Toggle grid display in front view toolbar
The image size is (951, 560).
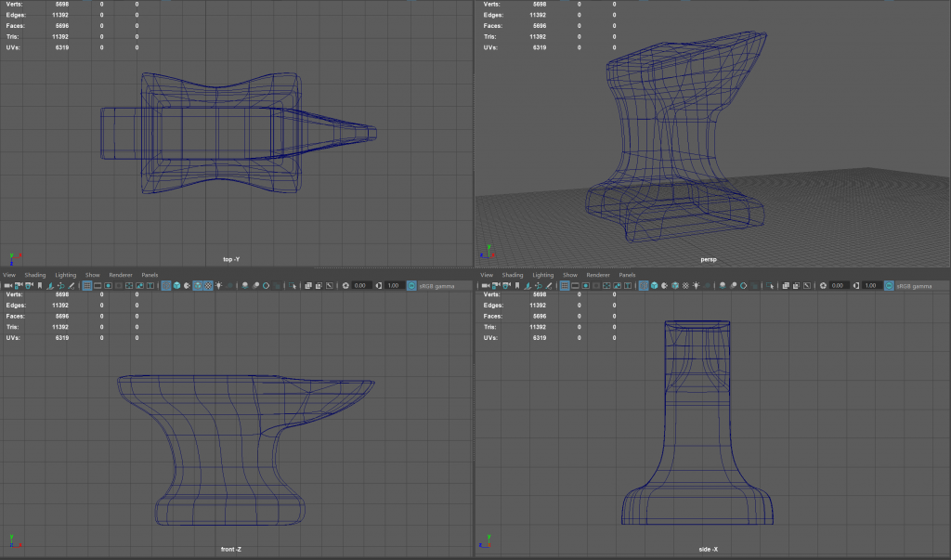coord(87,286)
